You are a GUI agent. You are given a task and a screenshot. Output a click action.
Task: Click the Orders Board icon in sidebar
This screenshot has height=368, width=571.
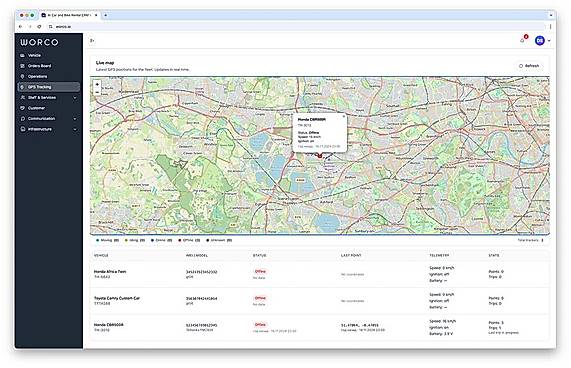(23, 66)
